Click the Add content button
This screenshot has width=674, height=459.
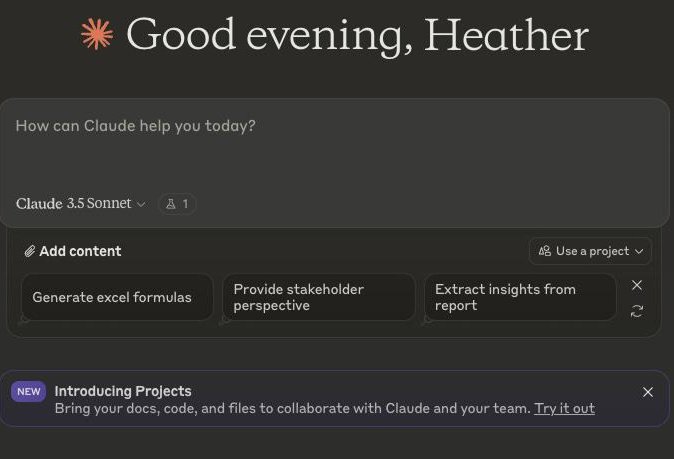73,251
